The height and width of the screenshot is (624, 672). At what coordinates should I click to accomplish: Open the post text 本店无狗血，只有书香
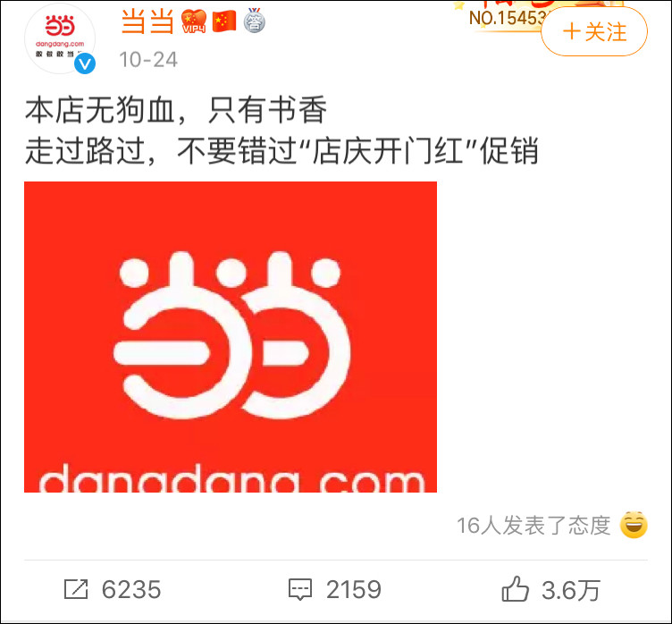176,111
